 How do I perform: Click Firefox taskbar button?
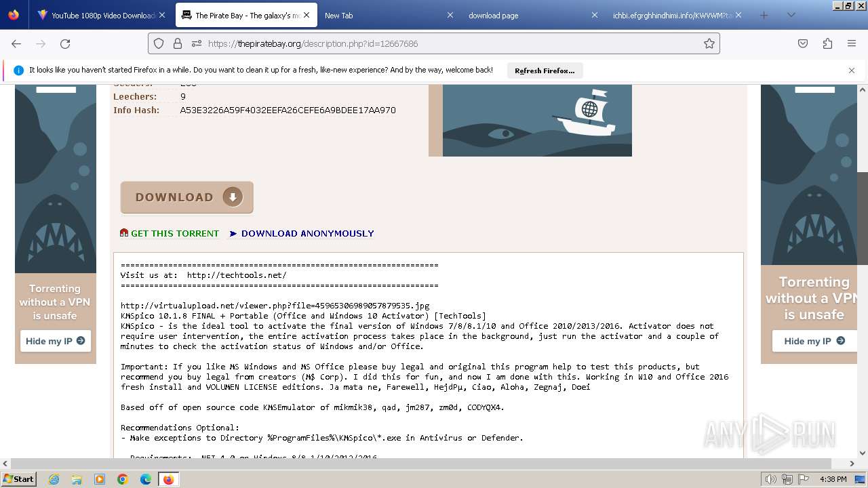pyautogui.click(x=168, y=479)
